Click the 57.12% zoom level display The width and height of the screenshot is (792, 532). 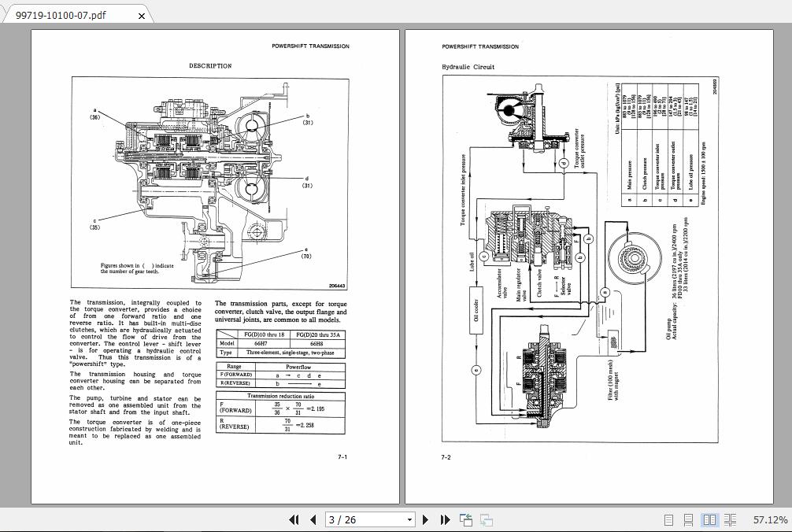click(770, 519)
